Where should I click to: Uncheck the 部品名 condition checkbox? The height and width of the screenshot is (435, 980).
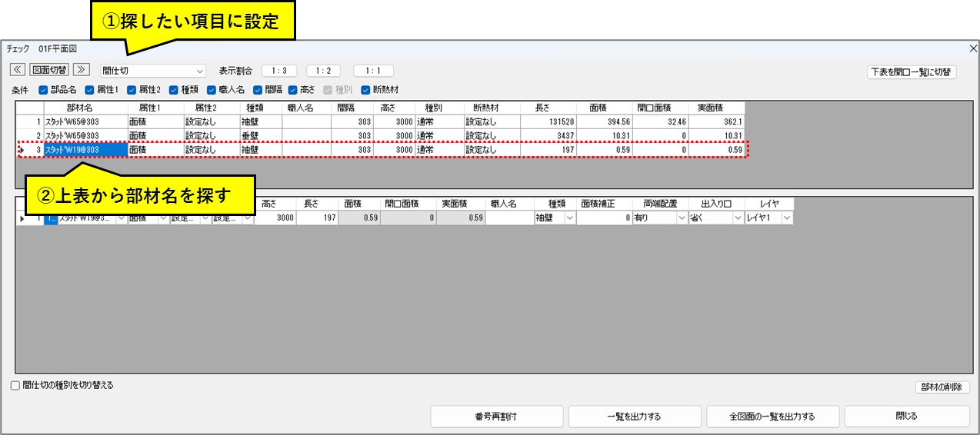[x=44, y=90]
